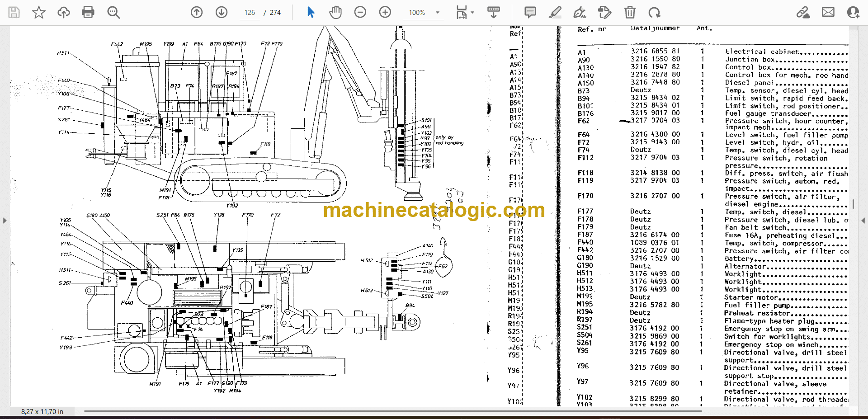Image resolution: width=868 pixels, height=419 pixels.
Task: Open the zoom level dropdown arrow
Action: tap(438, 13)
